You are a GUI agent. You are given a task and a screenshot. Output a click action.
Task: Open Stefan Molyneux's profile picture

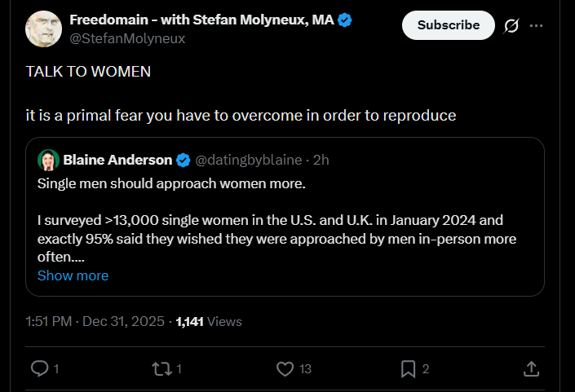[44, 29]
